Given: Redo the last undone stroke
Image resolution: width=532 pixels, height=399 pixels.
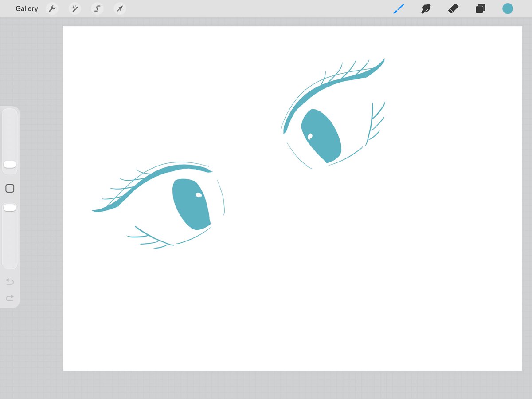Looking at the screenshot, I should pyautogui.click(x=10, y=298).
